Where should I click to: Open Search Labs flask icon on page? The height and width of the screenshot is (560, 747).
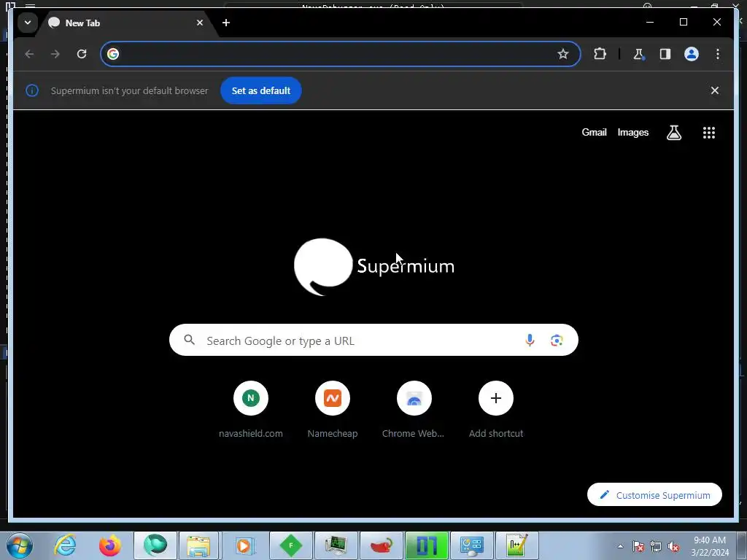(673, 133)
